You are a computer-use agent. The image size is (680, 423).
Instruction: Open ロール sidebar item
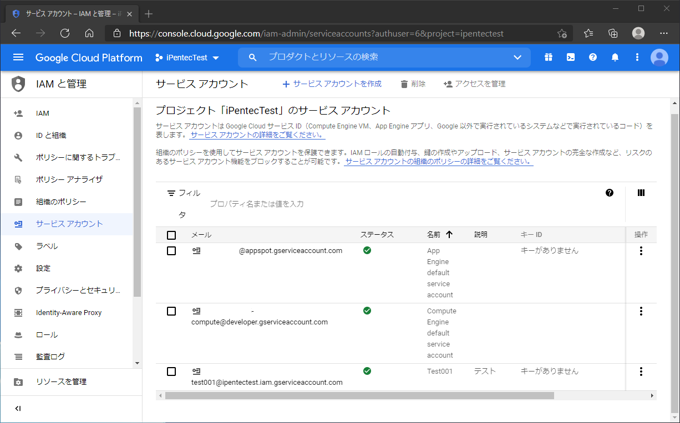coord(46,335)
